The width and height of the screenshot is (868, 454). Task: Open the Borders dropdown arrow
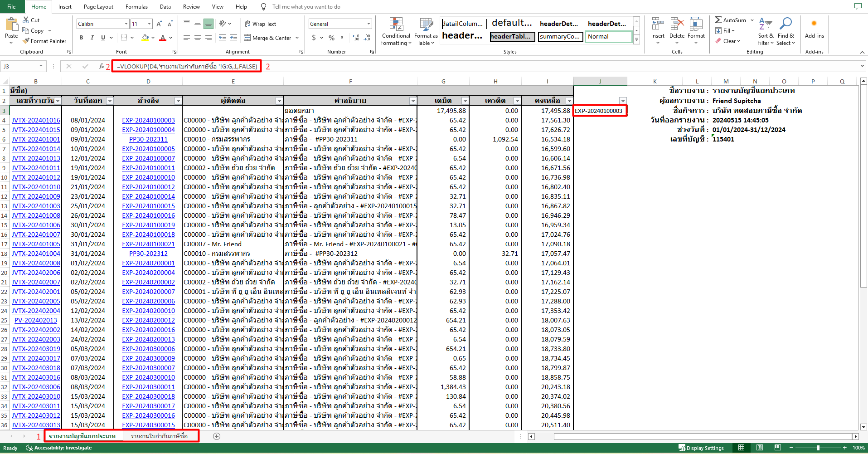coord(132,38)
